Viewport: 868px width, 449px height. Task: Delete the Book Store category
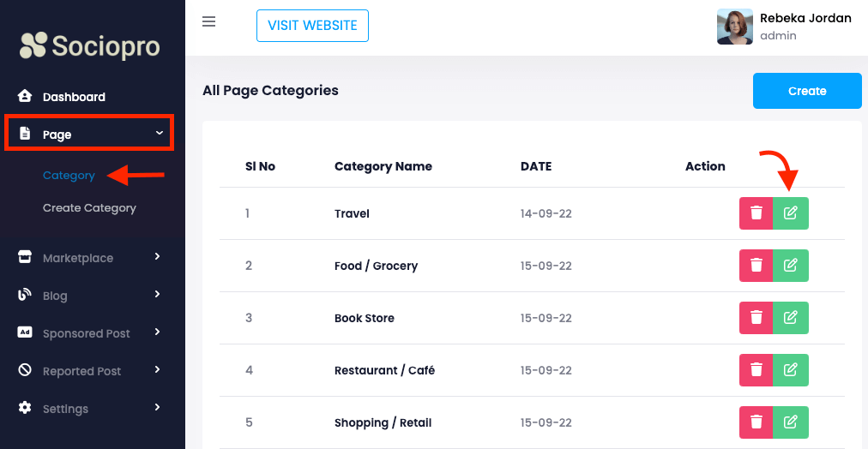756,318
